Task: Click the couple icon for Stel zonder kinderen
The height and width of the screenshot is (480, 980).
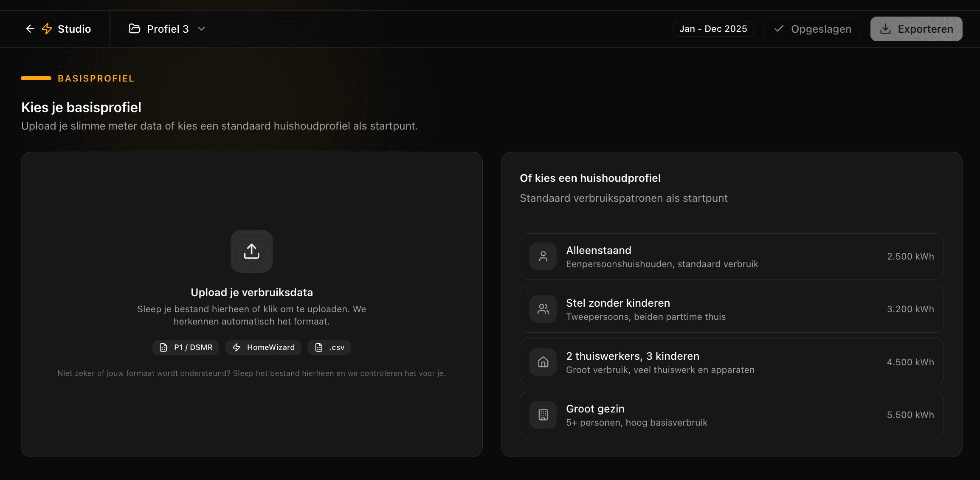Action: tap(543, 309)
